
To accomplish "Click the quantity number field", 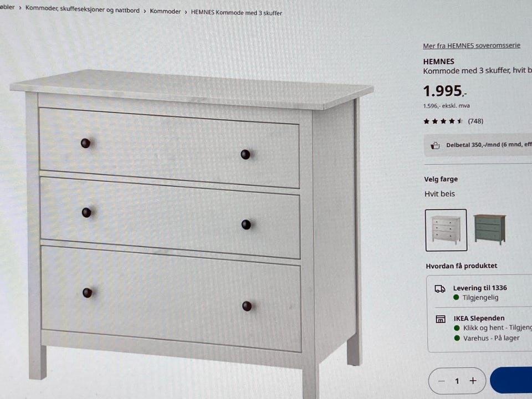I will (x=457, y=381).
